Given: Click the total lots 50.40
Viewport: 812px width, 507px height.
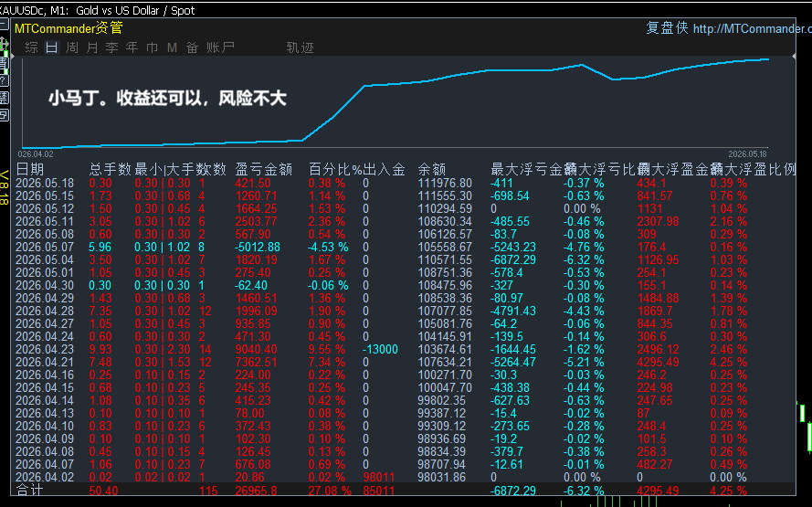Looking at the screenshot, I should [x=103, y=491].
